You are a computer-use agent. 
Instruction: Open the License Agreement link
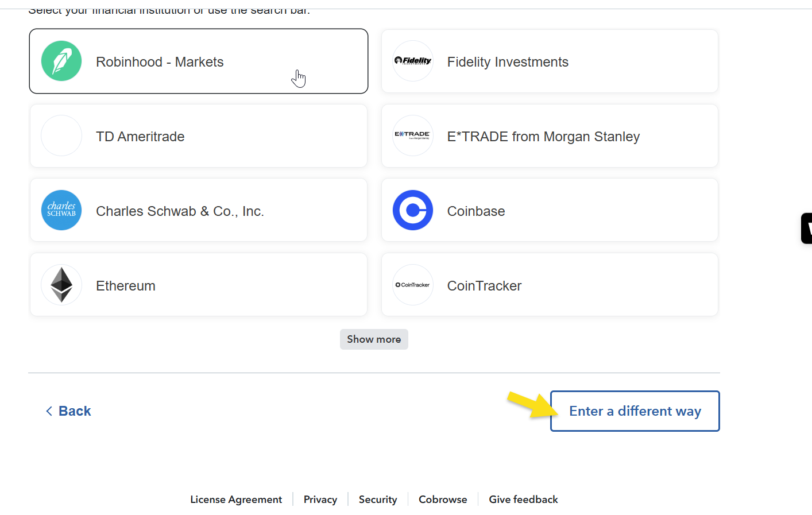tap(236, 499)
